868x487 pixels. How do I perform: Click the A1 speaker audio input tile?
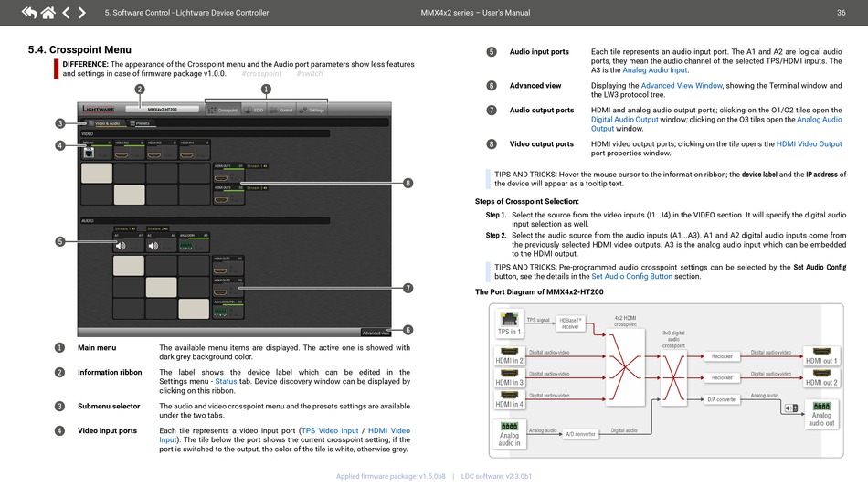(129, 242)
